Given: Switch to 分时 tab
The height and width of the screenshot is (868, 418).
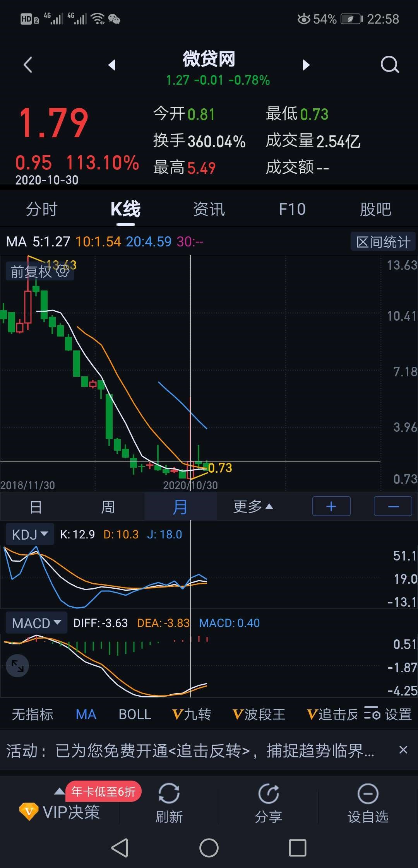Looking at the screenshot, I should [42, 209].
